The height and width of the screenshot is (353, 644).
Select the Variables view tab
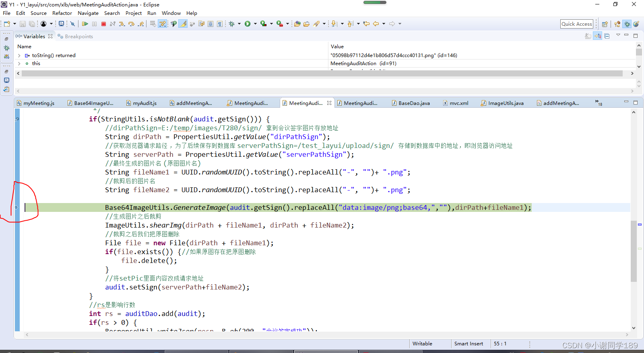point(34,36)
